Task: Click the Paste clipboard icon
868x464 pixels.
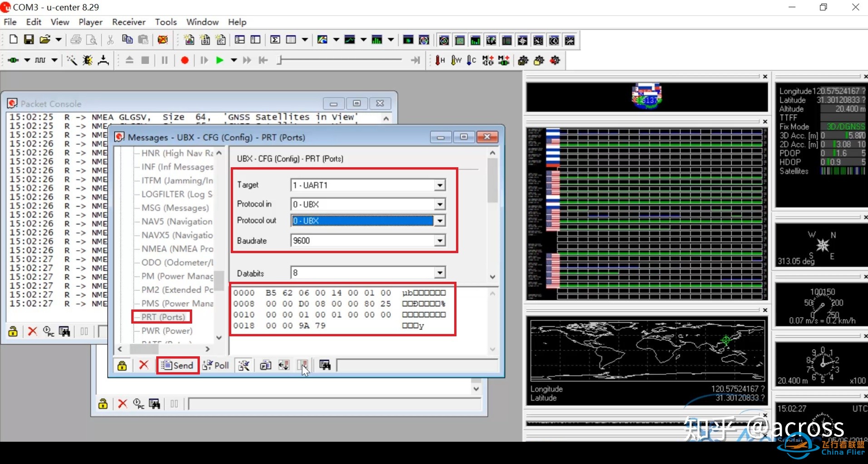Action: [x=143, y=40]
